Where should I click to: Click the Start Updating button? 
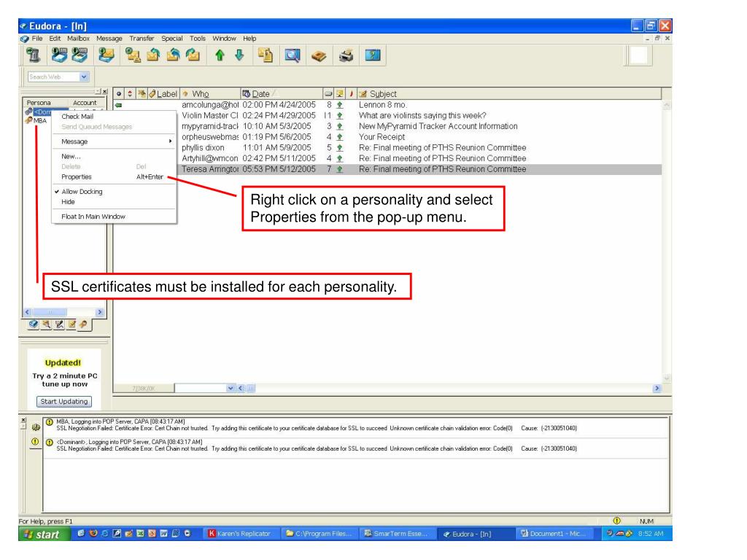pyautogui.click(x=64, y=402)
